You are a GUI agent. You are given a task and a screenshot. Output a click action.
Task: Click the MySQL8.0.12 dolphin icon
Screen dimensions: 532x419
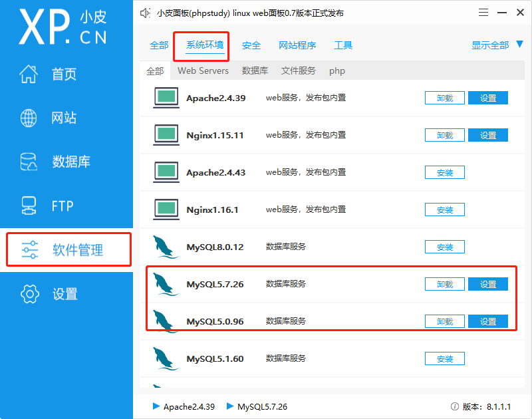pyautogui.click(x=165, y=247)
